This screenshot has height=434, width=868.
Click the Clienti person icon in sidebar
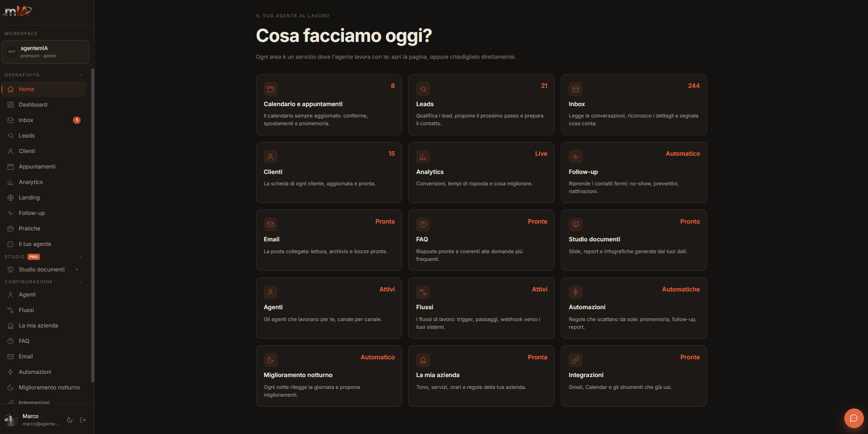(10, 151)
